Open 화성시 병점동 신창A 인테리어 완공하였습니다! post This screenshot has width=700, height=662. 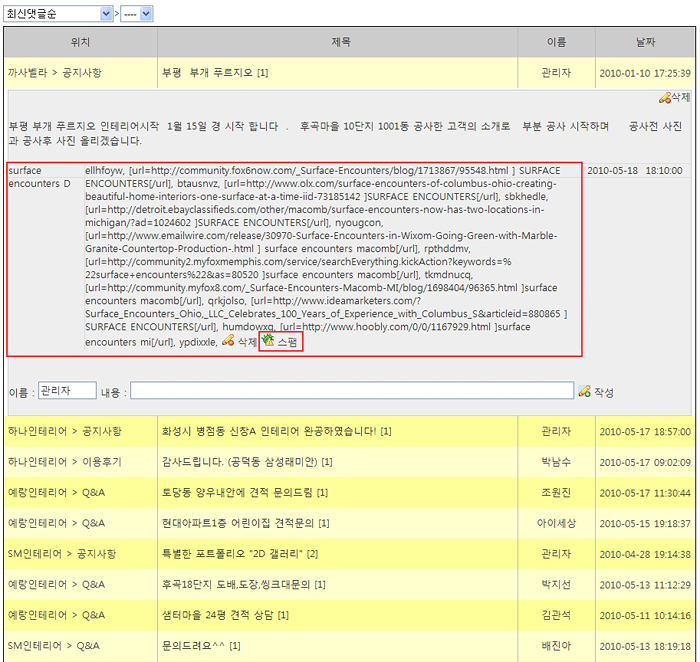276,431
